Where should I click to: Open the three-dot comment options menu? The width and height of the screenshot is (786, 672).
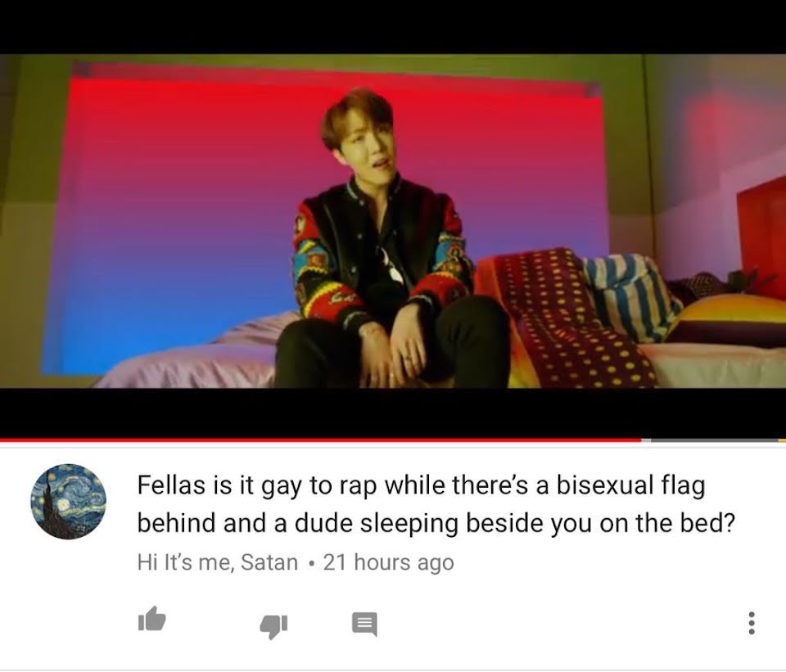751,623
